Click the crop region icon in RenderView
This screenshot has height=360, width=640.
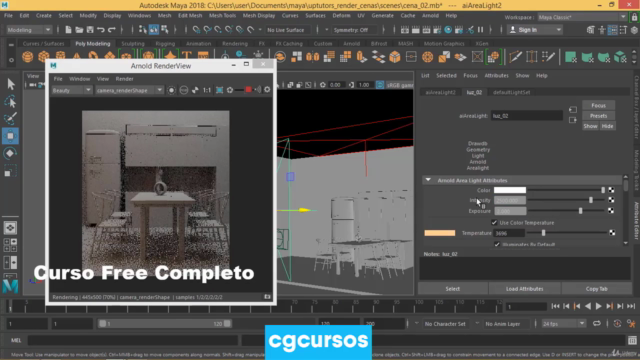(220, 90)
